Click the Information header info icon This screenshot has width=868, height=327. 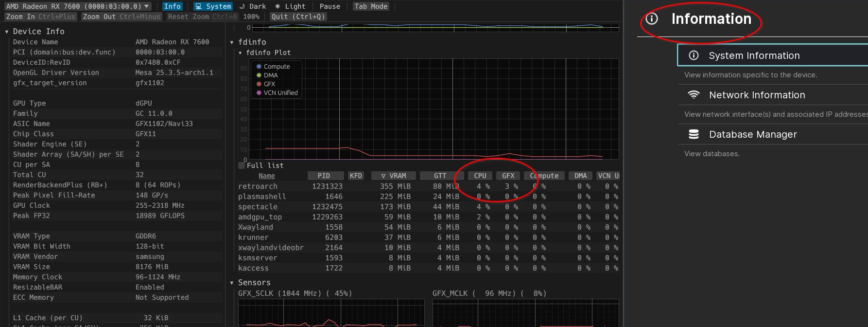pyautogui.click(x=652, y=19)
